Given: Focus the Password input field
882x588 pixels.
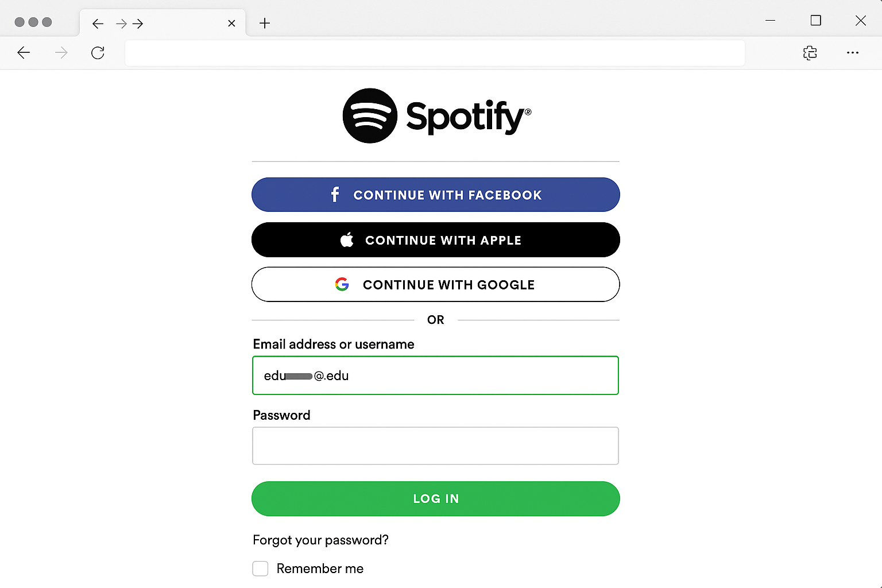Looking at the screenshot, I should [435, 446].
